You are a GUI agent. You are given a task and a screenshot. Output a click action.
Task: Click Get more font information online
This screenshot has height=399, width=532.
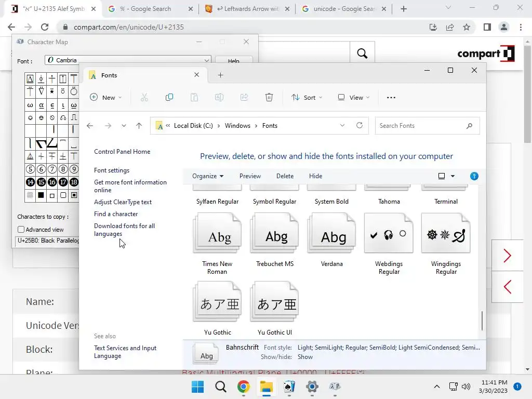130,186
